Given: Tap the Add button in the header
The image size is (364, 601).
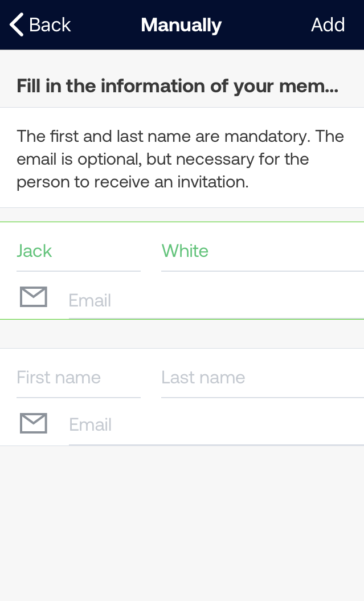Looking at the screenshot, I should tap(328, 25).
